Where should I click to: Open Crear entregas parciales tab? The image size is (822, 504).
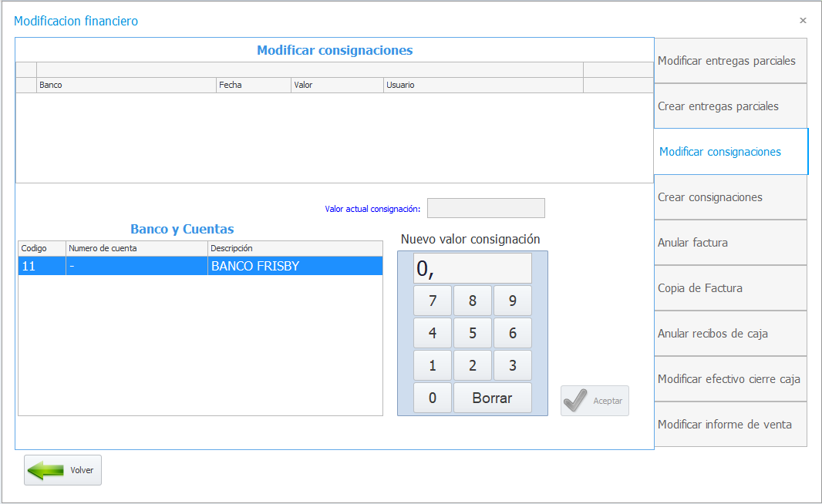click(730, 106)
